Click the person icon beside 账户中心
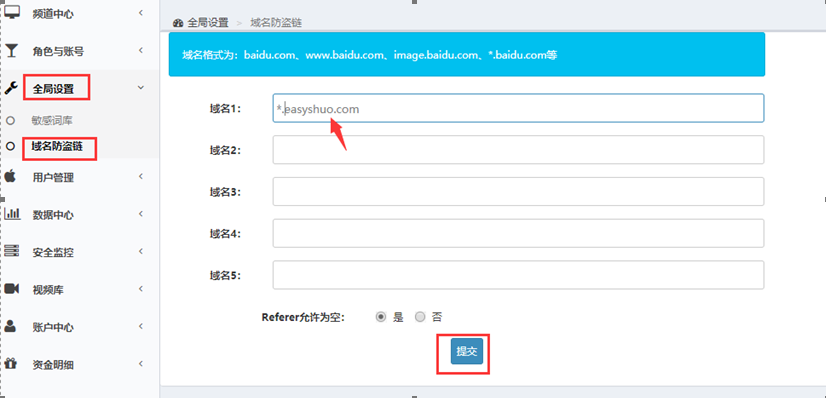The height and width of the screenshot is (398, 826). click(10, 326)
